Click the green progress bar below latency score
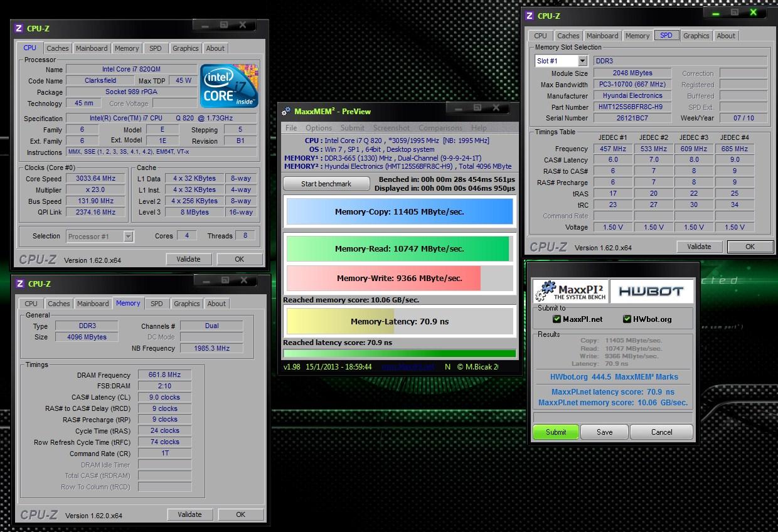This screenshot has height=532, width=778. pyautogui.click(x=400, y=353)
